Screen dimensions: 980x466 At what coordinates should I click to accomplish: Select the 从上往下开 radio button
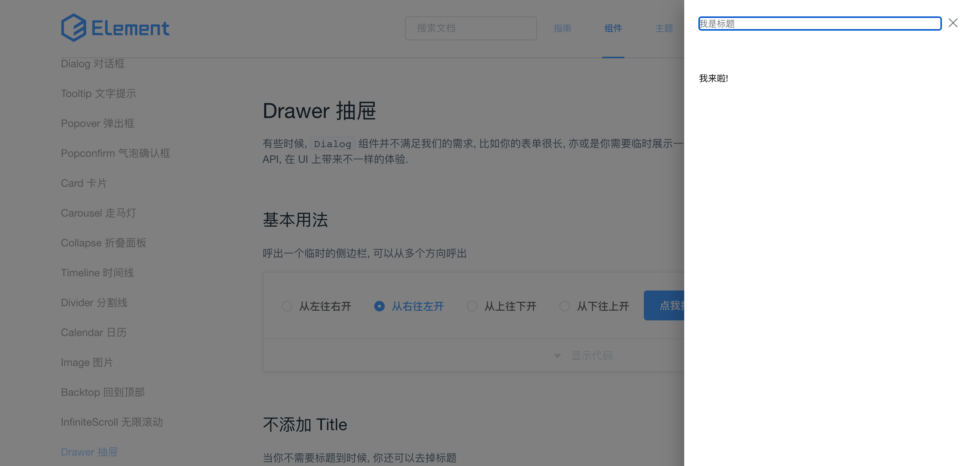point(472,306)
